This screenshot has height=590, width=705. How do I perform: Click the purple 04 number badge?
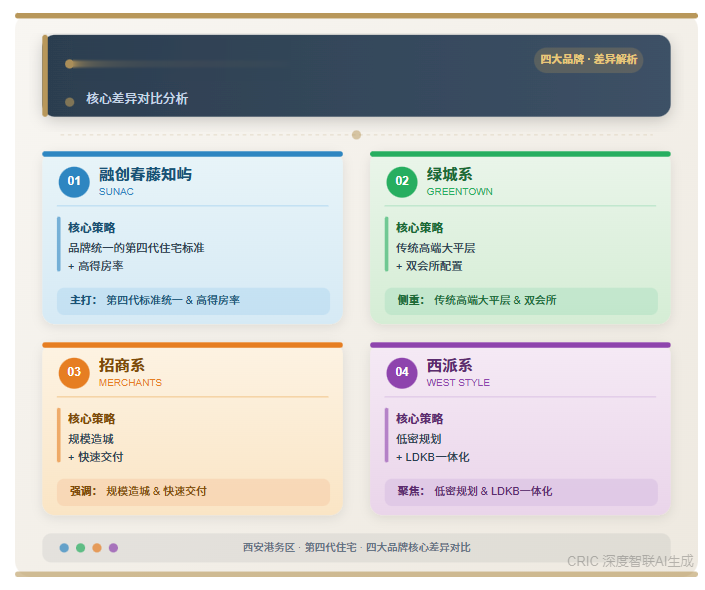pyautogui.click(x=402, y=373)
